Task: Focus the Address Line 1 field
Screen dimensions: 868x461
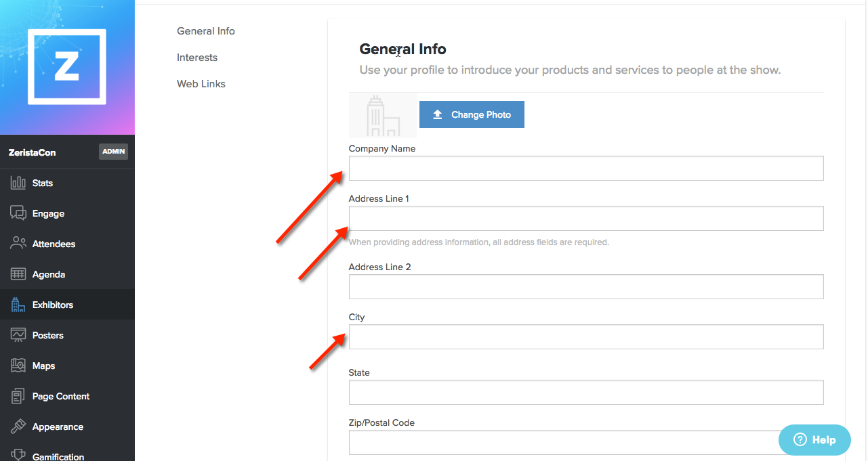Action: point(586,218)
